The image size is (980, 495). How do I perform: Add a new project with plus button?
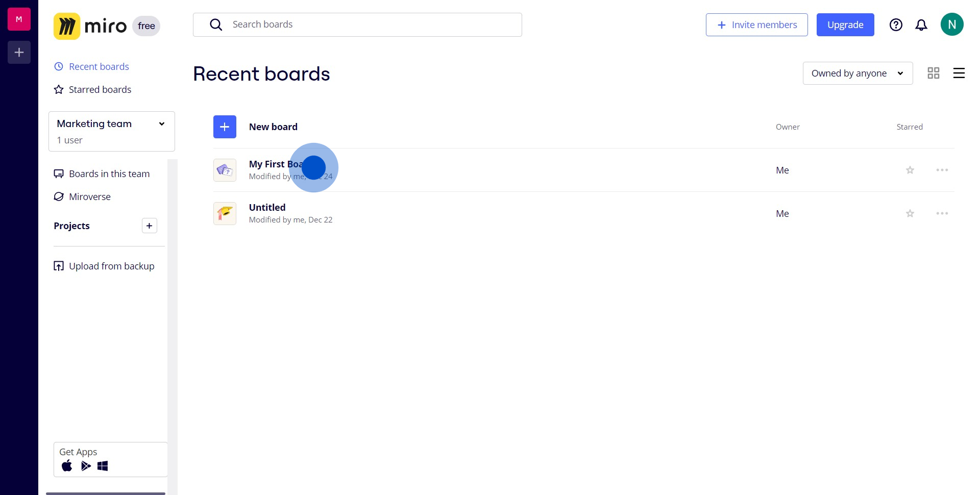[149, 226]
